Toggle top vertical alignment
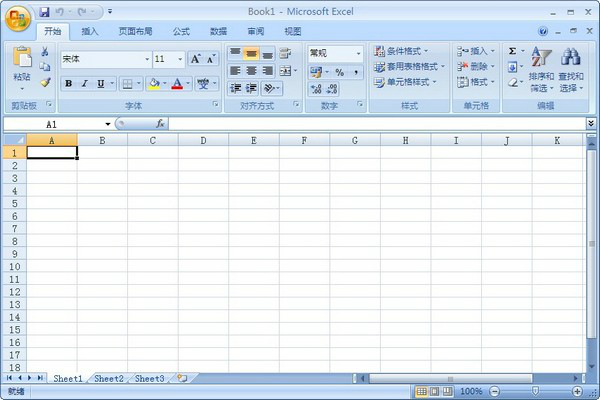600x400 pixels. tap(235, 53)
